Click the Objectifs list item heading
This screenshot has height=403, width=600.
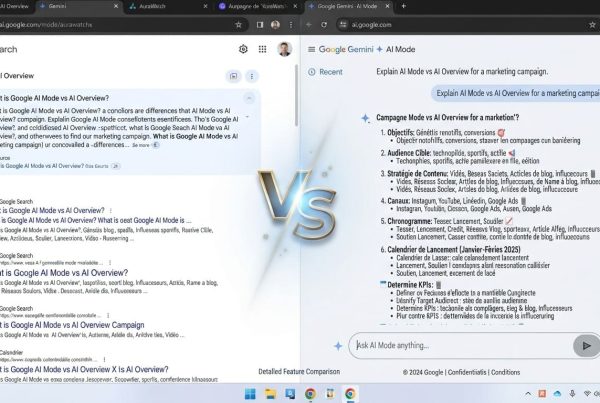click(x=401, y=133)
